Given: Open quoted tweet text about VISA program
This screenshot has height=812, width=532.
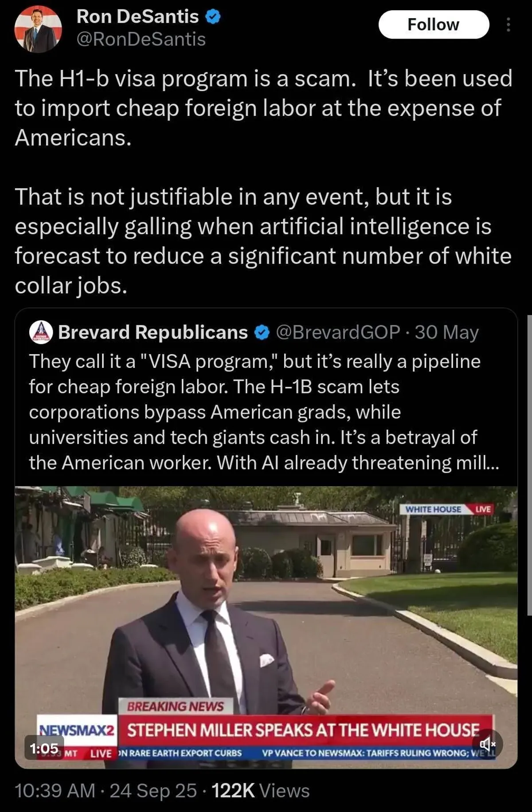Looking at the screenshot, I should (x=264, y=412).
